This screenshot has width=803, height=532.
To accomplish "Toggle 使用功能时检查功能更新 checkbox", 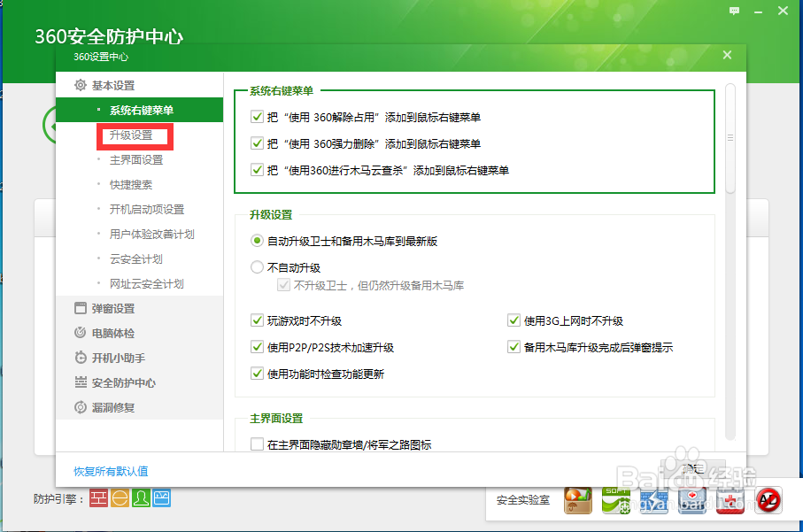I will [257, 374].
